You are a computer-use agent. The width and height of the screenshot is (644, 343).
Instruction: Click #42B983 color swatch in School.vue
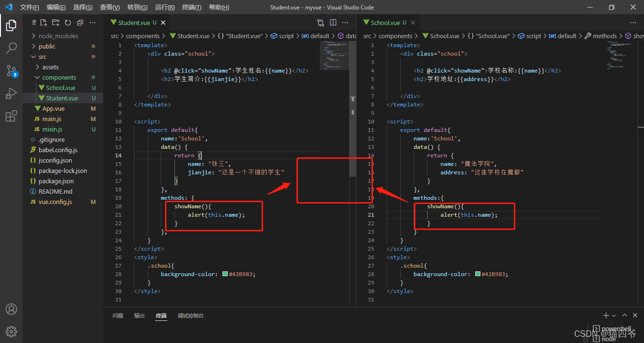click(478, 274)
